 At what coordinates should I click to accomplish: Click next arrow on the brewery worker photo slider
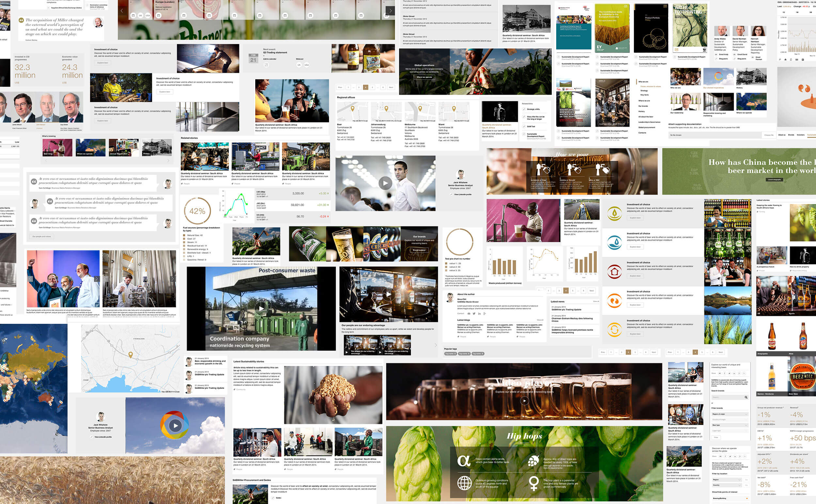172,279
